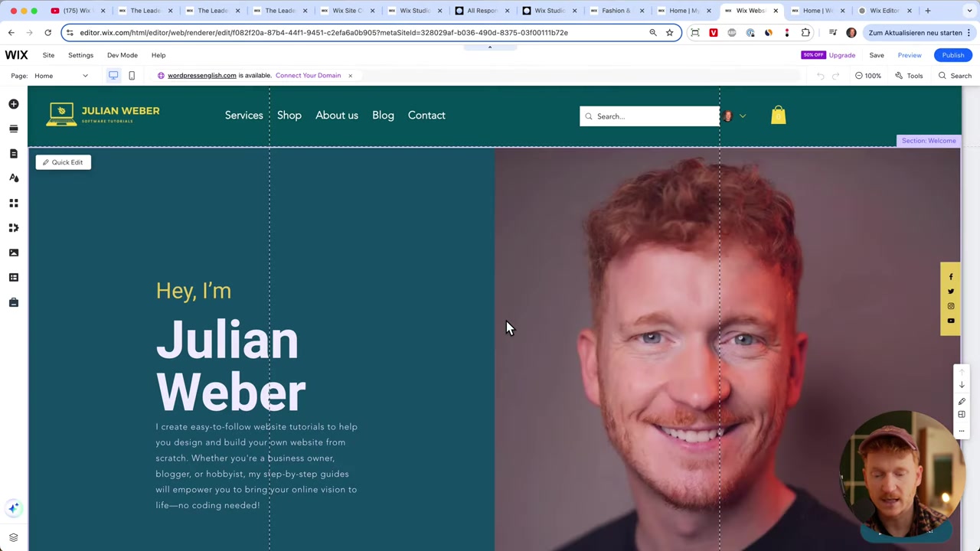Click the YouTube social icon
This screenshot has height=551, width=980.
[x=951, y=321]
